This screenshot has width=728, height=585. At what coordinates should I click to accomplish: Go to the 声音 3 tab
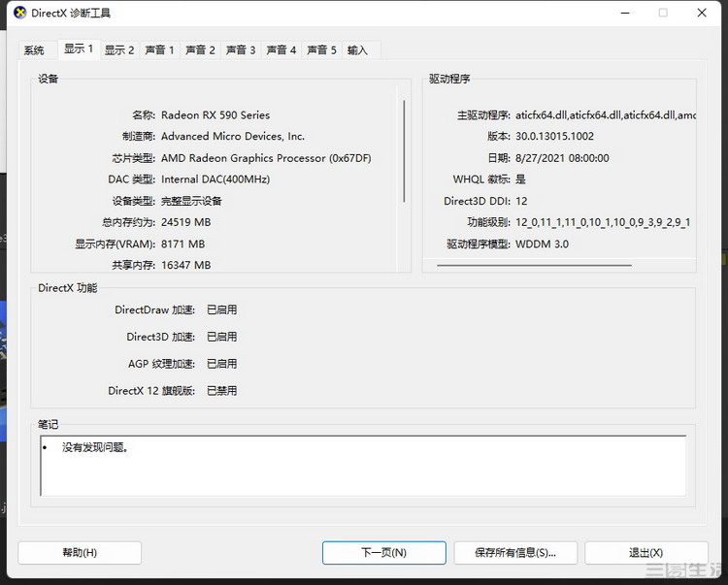[x=241, y=50]
